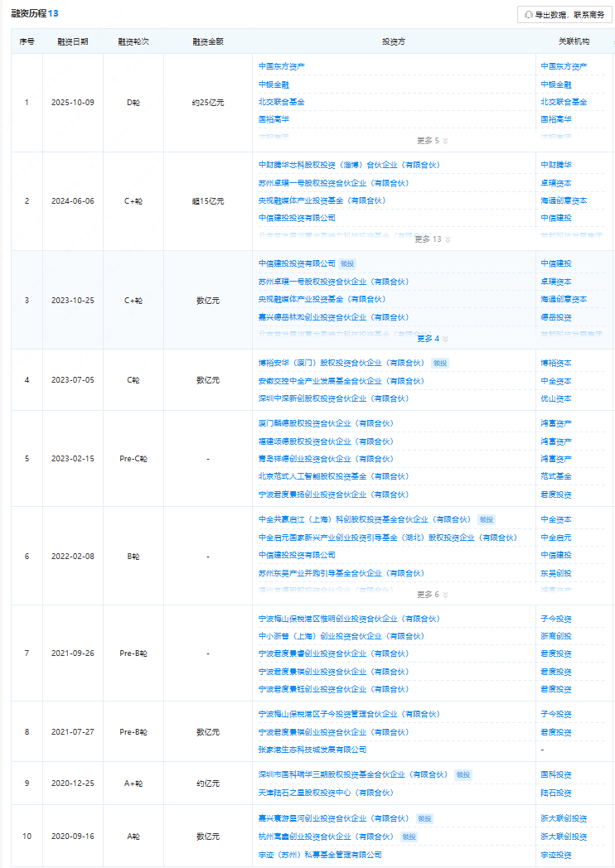Open related institution 博裕资本

(x=556, y=363)
